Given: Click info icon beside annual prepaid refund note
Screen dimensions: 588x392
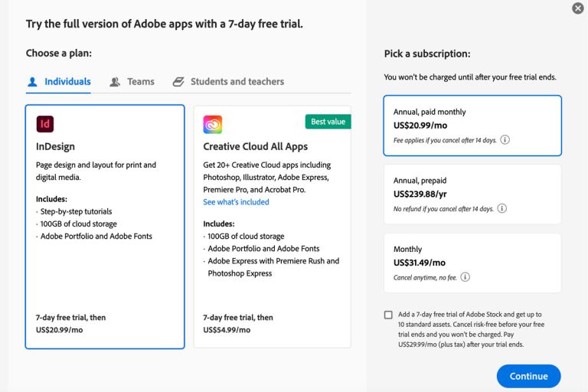Looking at the screenshot, I should tap(502, 208).
